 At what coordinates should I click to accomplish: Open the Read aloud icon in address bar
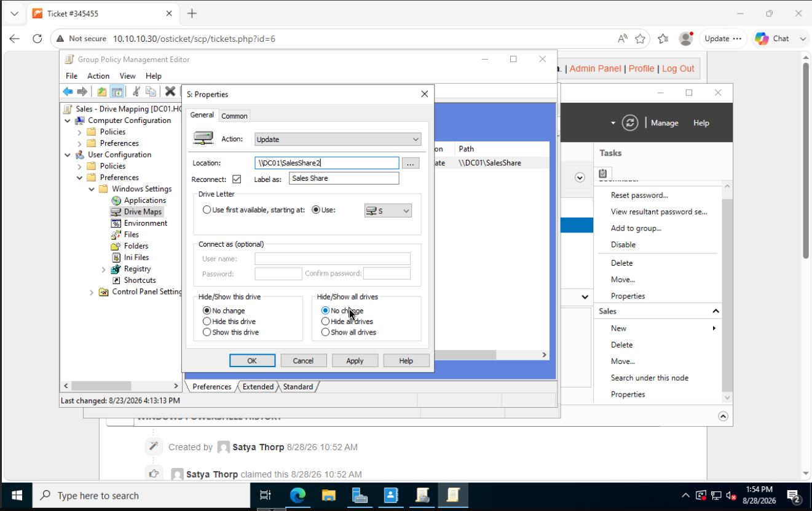[623, 38]
